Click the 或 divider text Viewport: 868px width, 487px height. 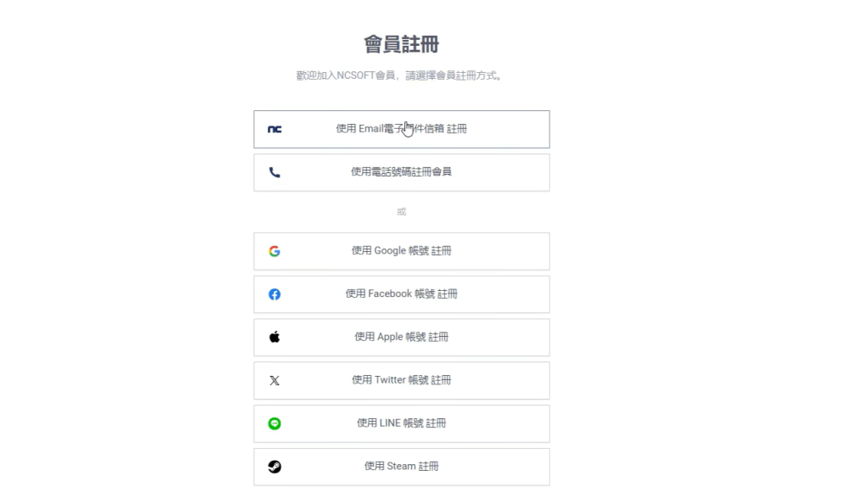point(401,211)
